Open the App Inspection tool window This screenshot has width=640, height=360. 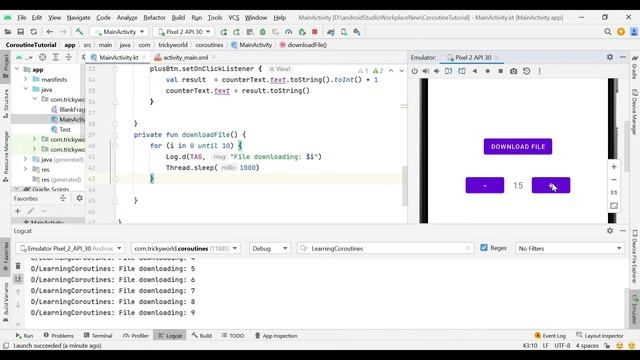pyautogui.click(x=276, y=336)
